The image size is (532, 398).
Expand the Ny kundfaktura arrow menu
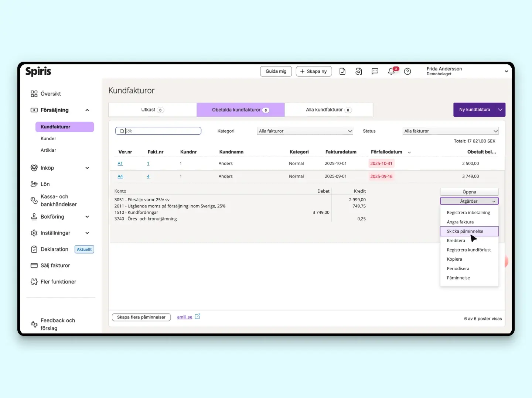[x=500, y=110]
